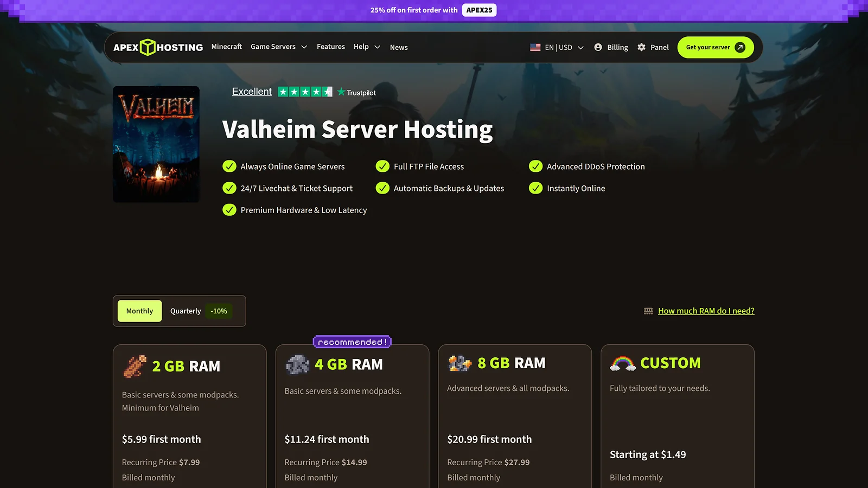Open the Features menu item
868x488 pixels.
point(331,47)
